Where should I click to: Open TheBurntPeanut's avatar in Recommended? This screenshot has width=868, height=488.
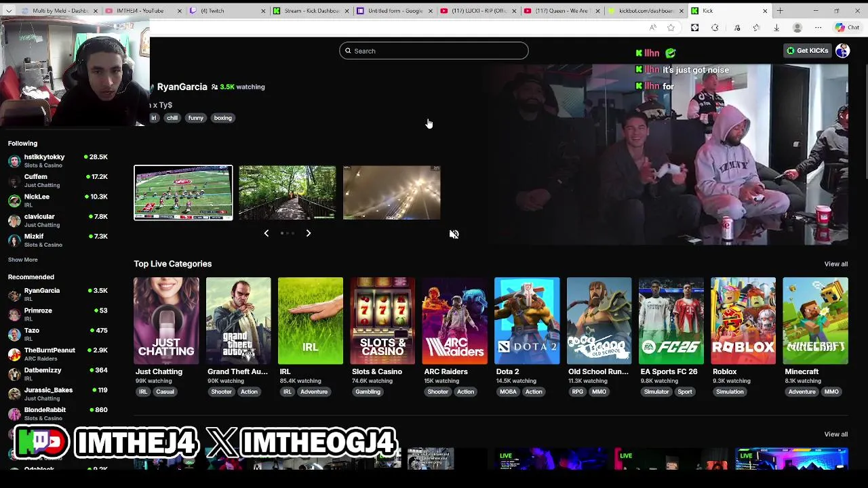click(x=14, y=354)
